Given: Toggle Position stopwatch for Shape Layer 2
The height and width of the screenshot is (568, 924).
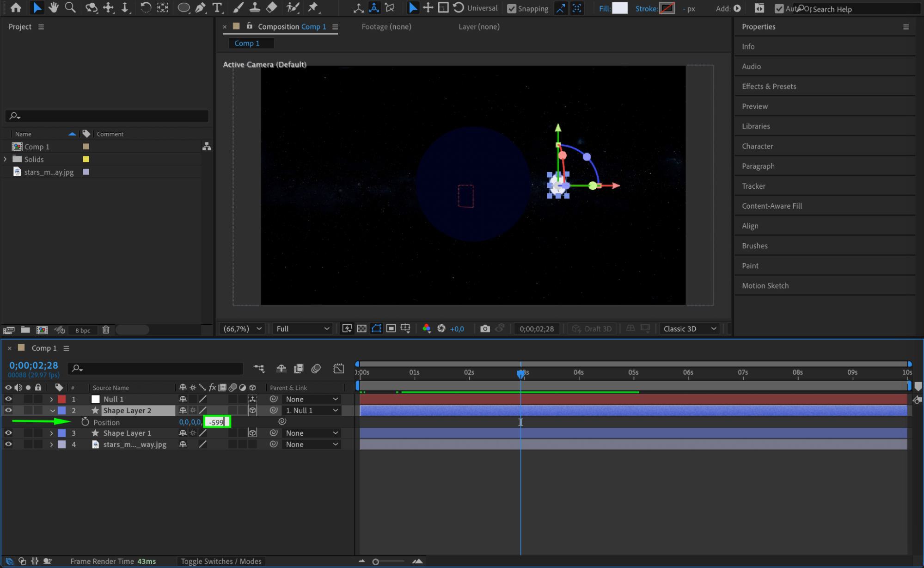Looking at the screenshot, I should 85,422.
